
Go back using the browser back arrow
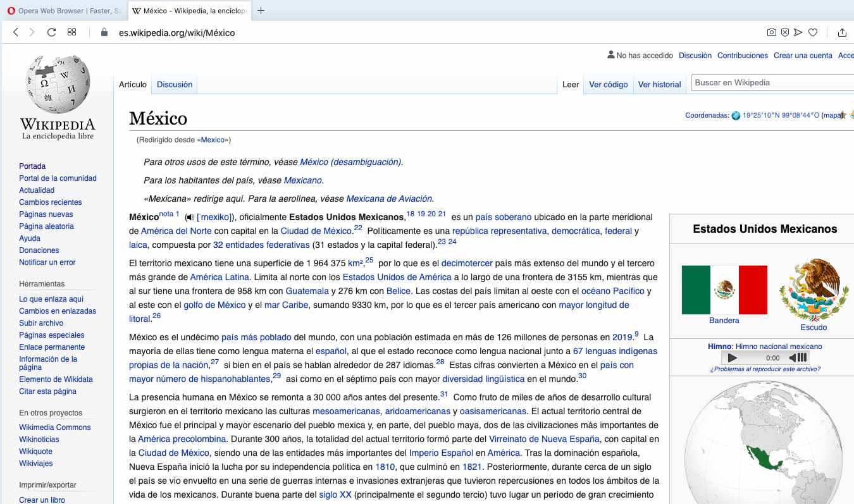point(16,32)
